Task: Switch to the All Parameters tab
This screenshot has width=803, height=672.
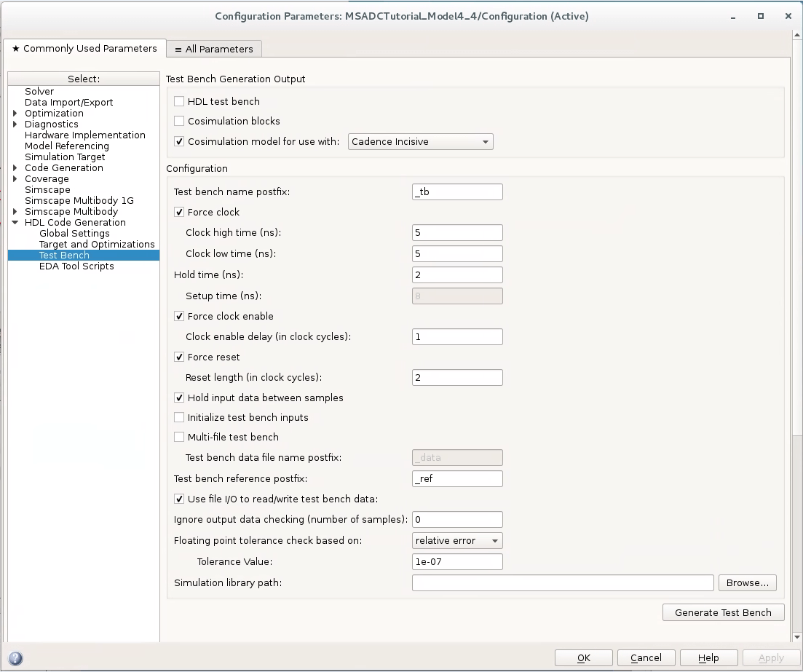Action: point(213,49)
